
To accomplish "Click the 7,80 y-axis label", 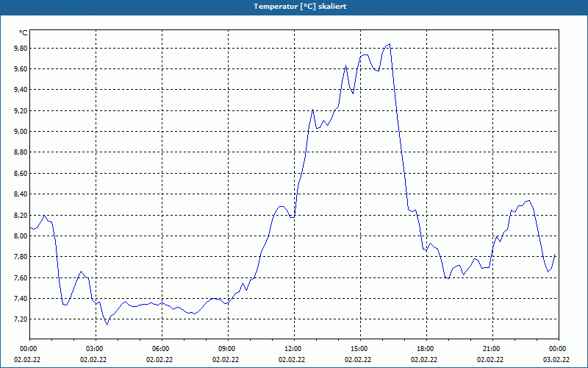I will pyautogui.click(x=21, y=256).
